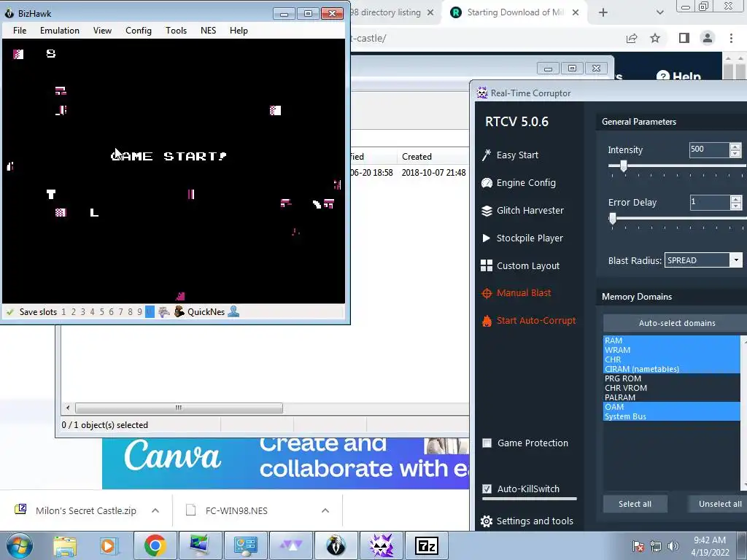Screen dimensions: 747x560
Task: Click Error Delay value field
Action: pos(709,202)
